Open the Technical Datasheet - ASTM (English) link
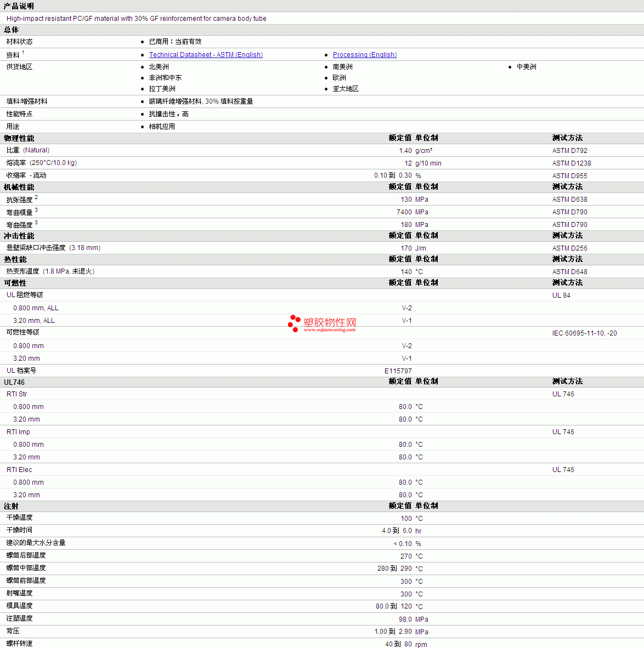644x648 pixels. click(x=206, y=55)
